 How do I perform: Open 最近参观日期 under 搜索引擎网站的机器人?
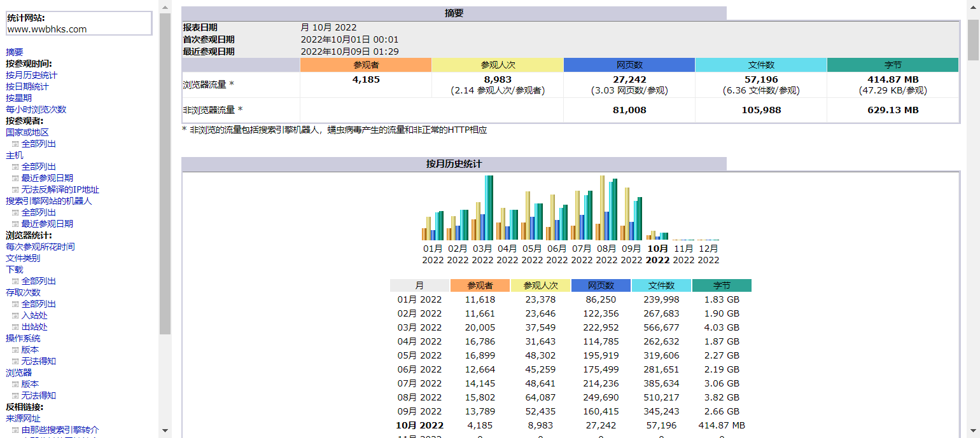[x=47, y=224]
